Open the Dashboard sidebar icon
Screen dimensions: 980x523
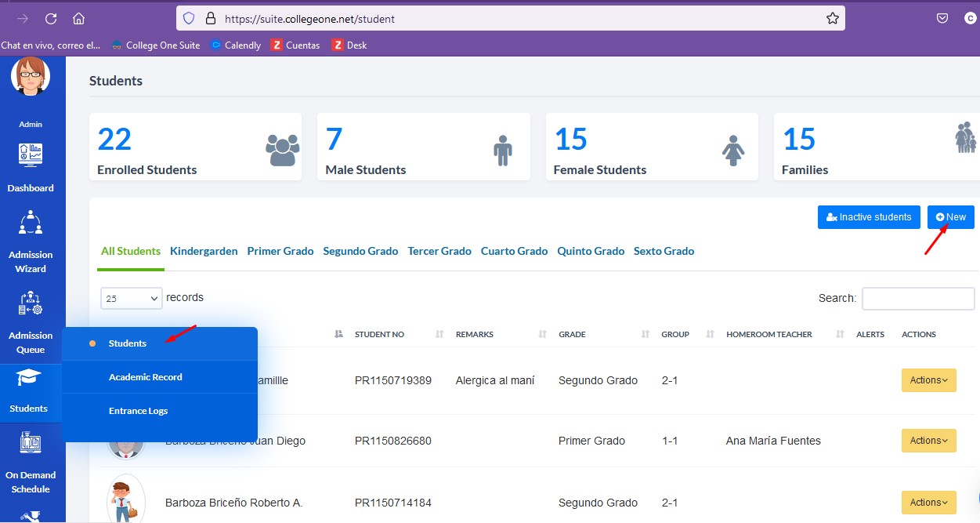point(31,154)
